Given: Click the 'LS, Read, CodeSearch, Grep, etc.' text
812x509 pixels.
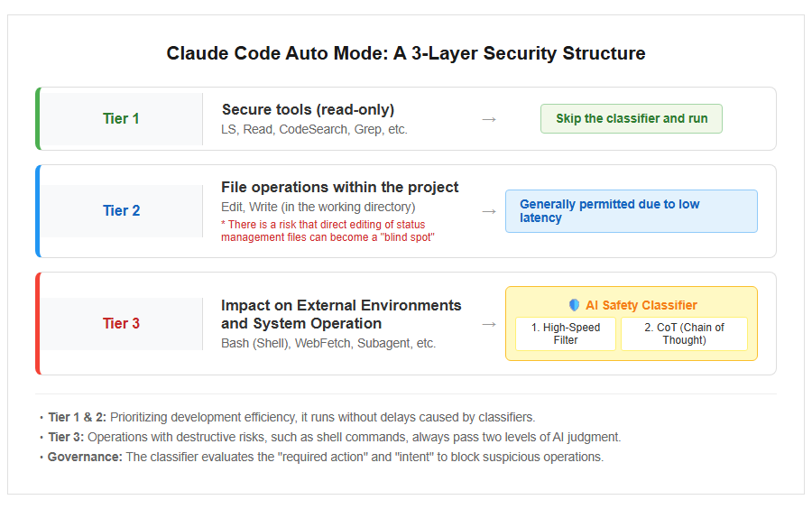Looking at the screenshot, I should pos(314,129).
